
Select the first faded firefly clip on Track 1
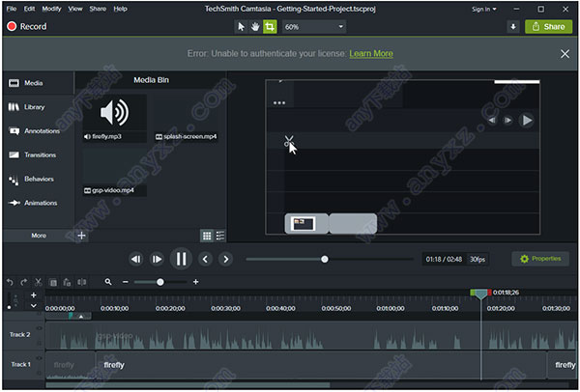[x=71, y=365]
